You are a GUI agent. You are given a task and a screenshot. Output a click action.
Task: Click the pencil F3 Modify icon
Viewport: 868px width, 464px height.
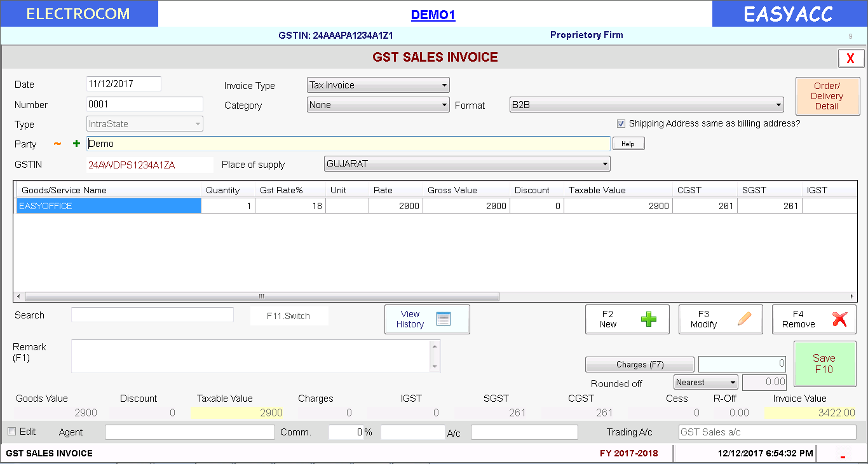coord(744,319)
